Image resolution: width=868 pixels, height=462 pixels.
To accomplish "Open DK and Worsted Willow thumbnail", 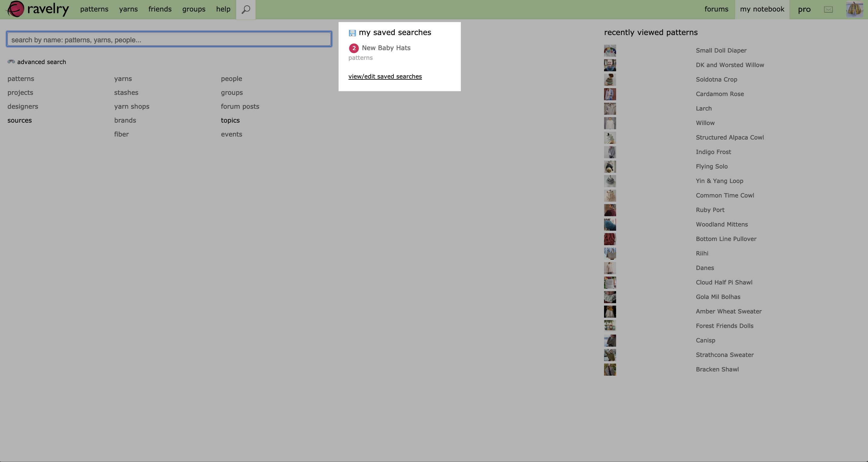I will [610, 65].
